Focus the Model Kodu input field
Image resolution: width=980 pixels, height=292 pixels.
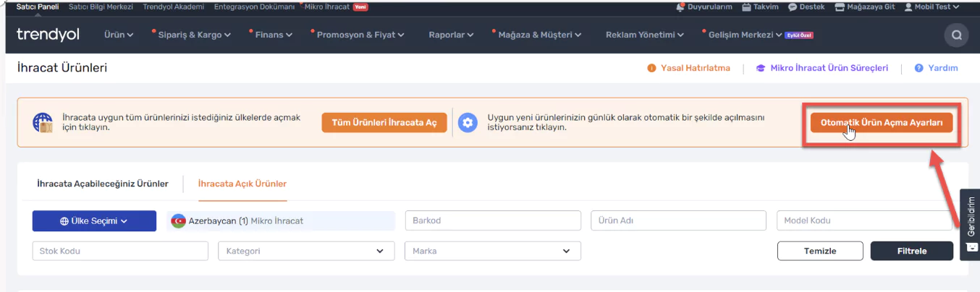click(864, 220)
